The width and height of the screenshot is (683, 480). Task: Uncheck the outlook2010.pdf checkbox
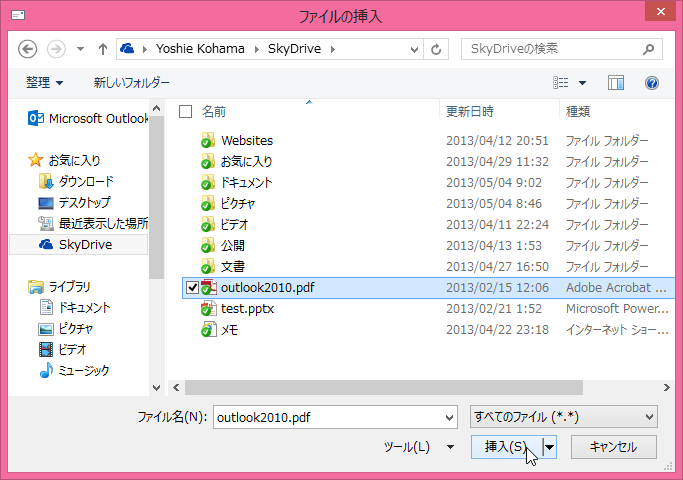tap(192, 287)
